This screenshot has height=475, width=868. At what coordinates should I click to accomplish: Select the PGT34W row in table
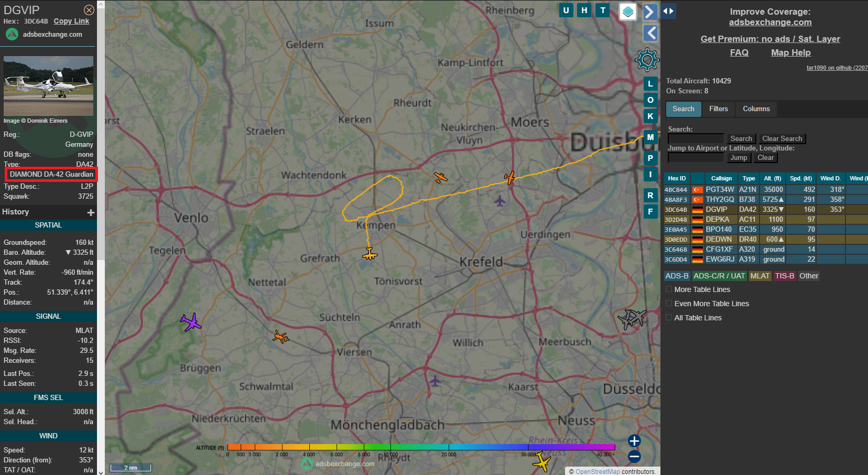766,189
